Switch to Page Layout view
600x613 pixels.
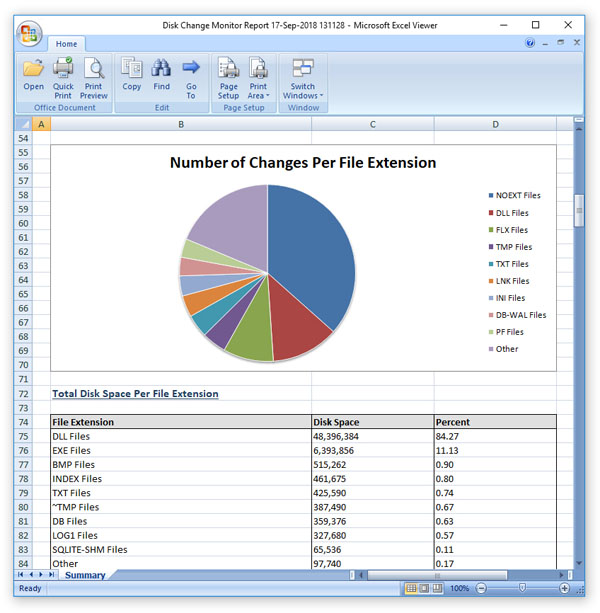[424, 588]
